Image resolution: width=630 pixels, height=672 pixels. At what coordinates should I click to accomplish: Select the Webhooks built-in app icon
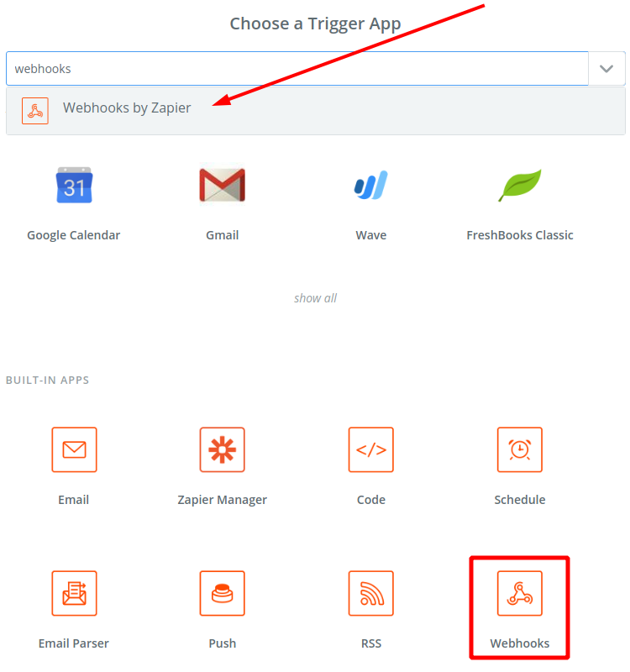coord(520,593)
